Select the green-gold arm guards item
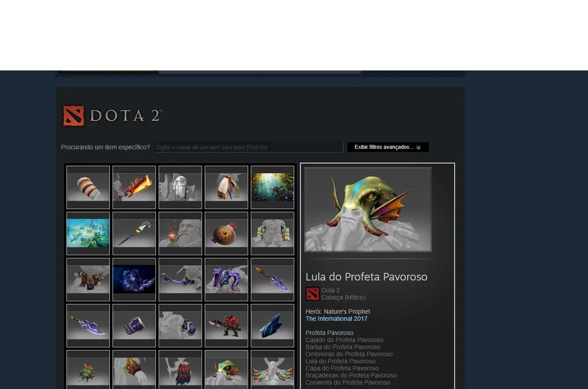The image size is (588, 389). [273, 233]
